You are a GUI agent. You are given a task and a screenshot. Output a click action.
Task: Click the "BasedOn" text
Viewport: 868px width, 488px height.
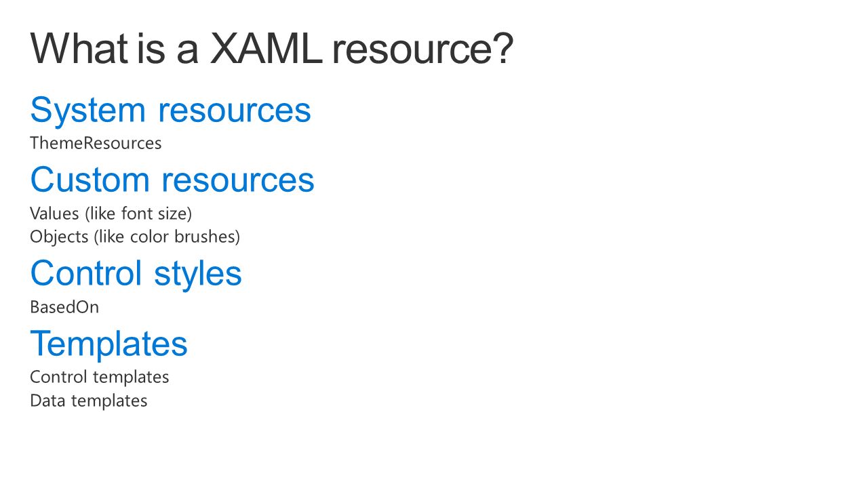coord(64,308)
